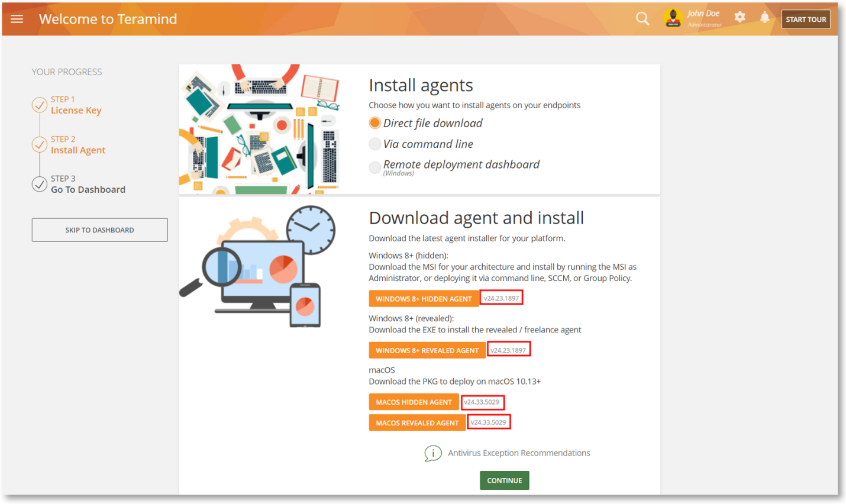Download WINDOWS 8+ HIDDEN AGENT
Screen dimensions: 846x504
tap(424, 299)
